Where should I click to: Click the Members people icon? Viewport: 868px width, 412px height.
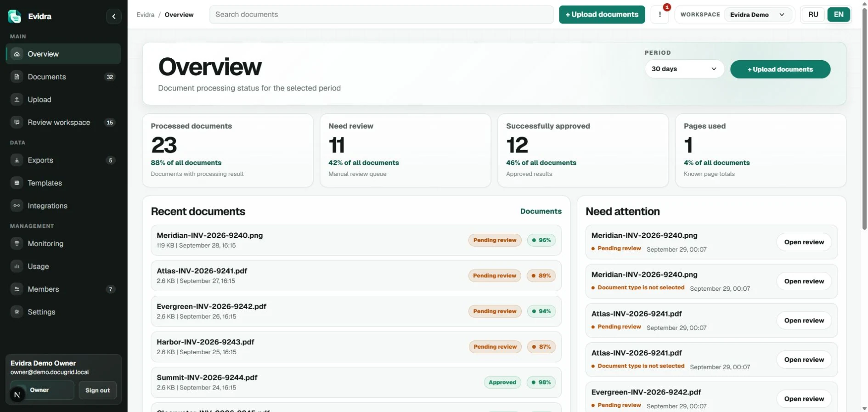pos(17,289)
